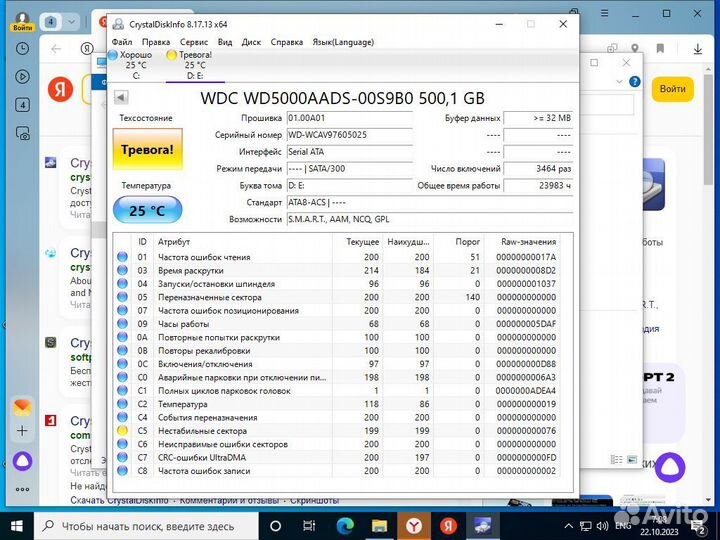Click the browser tab group dropdown arrow

point(71,22)
